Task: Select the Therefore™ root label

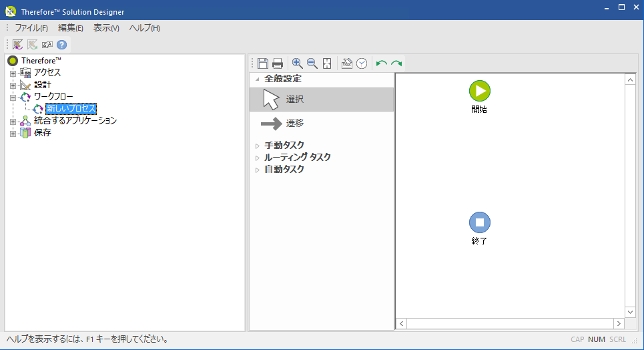Action: 41,61
